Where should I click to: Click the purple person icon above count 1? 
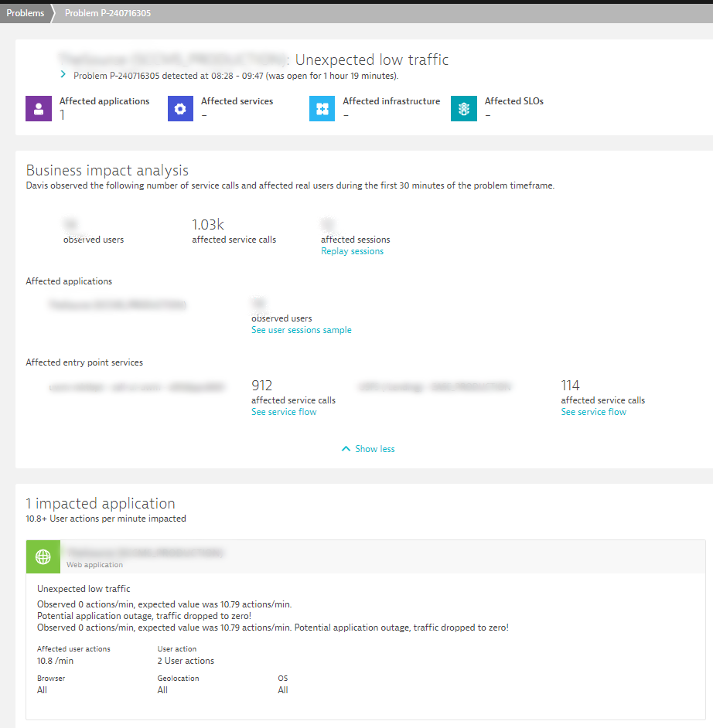pyautogui.click(x=39, y=108)
